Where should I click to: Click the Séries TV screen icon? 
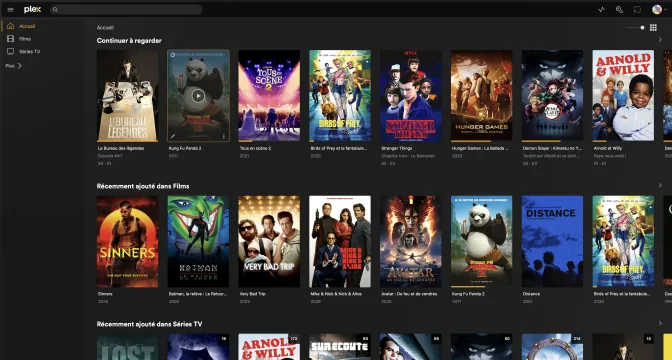pos(11,51)
